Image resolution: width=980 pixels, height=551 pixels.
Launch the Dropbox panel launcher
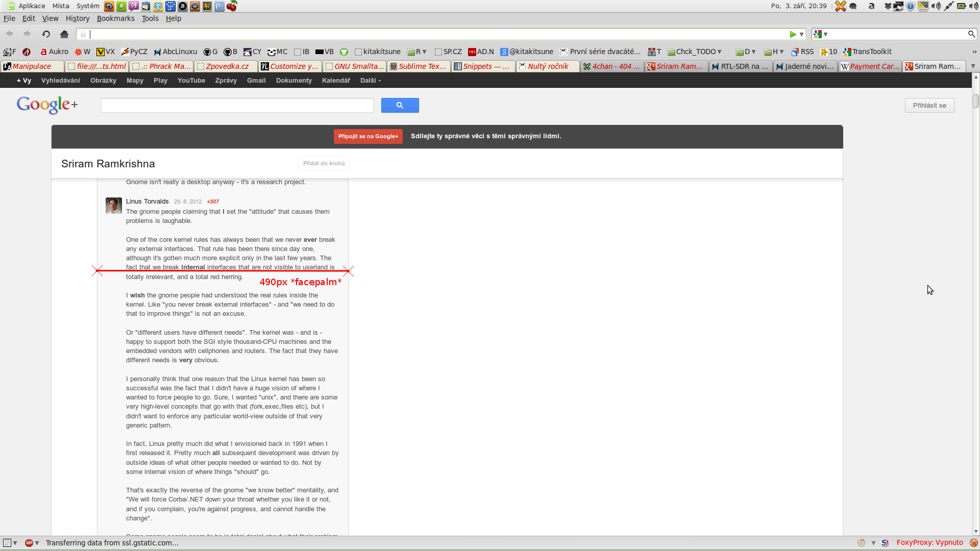click(158, 6)
